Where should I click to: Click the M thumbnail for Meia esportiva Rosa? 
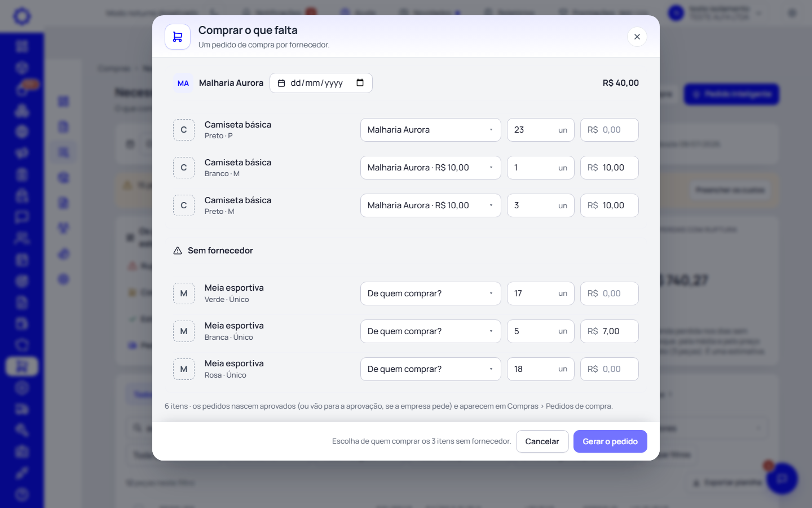coord(184,369)
